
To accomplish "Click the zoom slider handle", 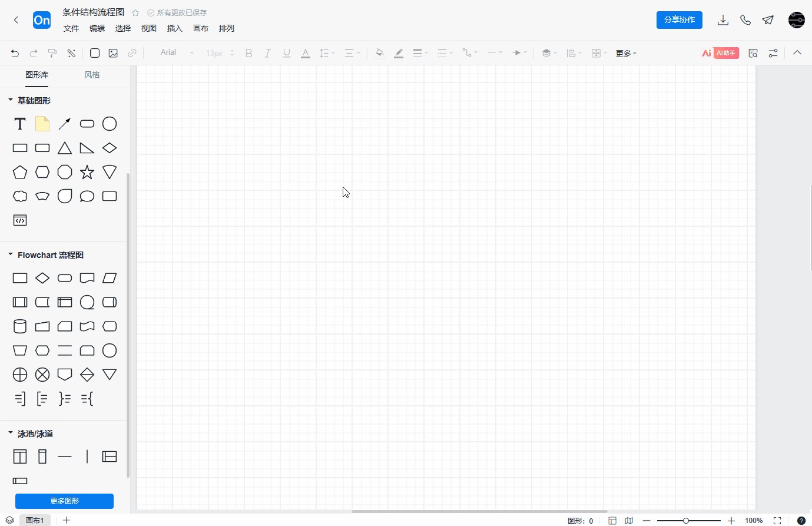I will (x=686, y=521).
